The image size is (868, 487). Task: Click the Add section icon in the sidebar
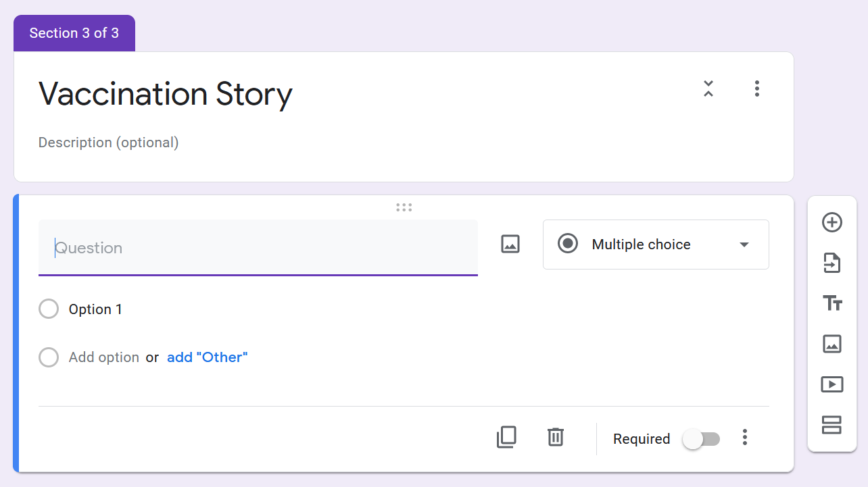[831, 425]
